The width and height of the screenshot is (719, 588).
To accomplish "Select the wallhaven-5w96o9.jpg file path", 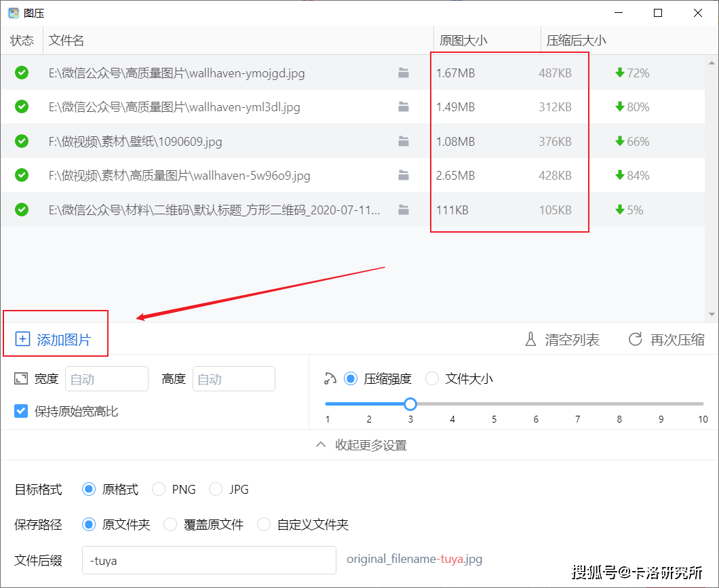I will pyautogui.click(x=179, y=175).
